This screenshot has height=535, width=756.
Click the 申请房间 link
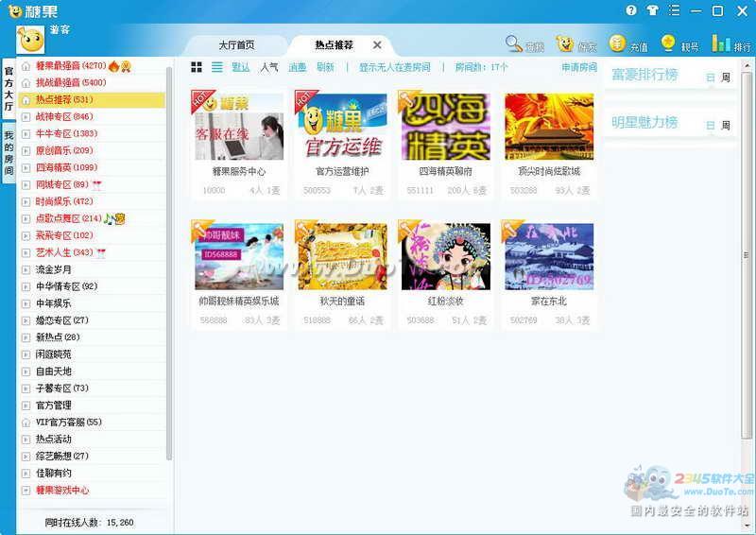(578, 68)
